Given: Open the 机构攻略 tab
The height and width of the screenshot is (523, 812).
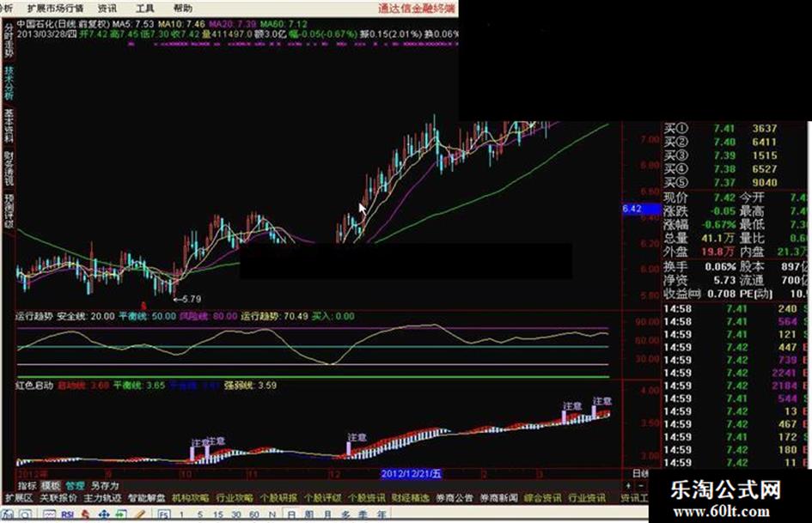Looking at the screenshot, I should pyautogui.click(x=191, y=498).
